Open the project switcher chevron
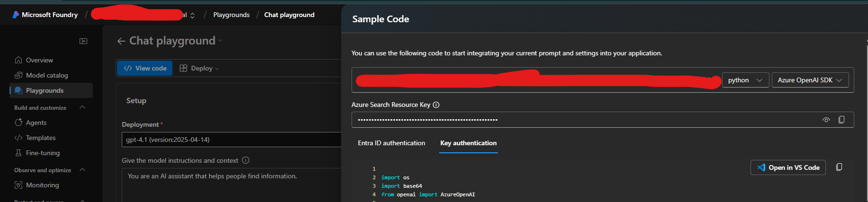This screenshot has height=202, width=868. click(192, 16)
